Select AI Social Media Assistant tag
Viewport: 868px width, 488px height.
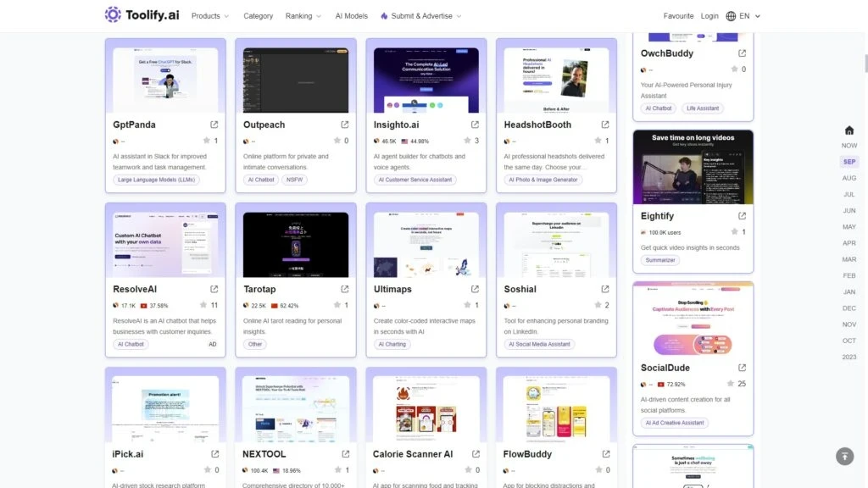[x=539, y=344]
